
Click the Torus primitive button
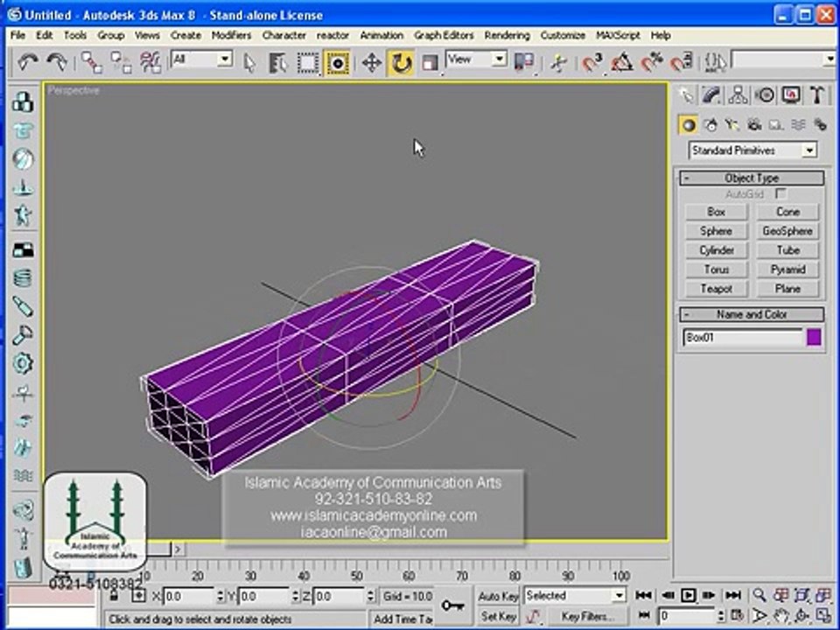(x=717, y=269)
